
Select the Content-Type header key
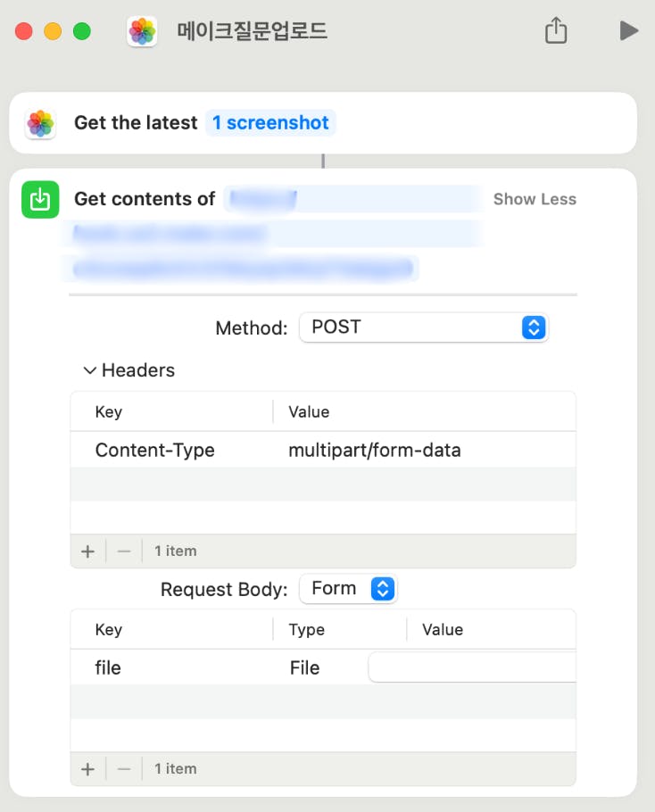(x=155, y=451)
